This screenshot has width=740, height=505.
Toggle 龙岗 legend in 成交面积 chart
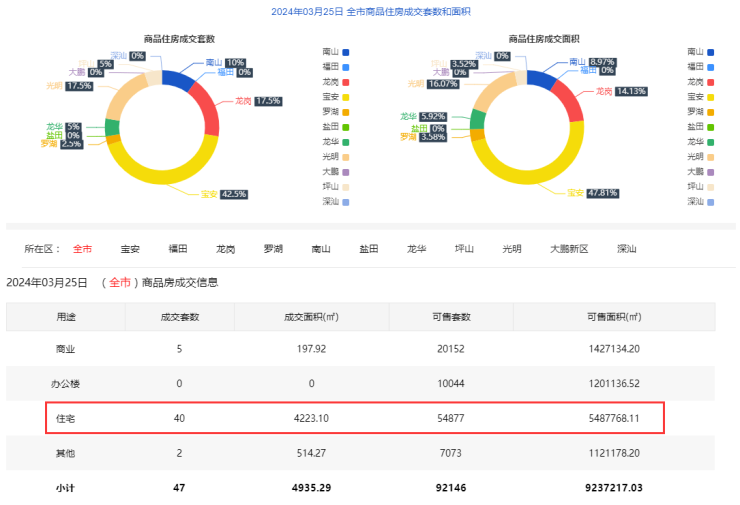703,81
